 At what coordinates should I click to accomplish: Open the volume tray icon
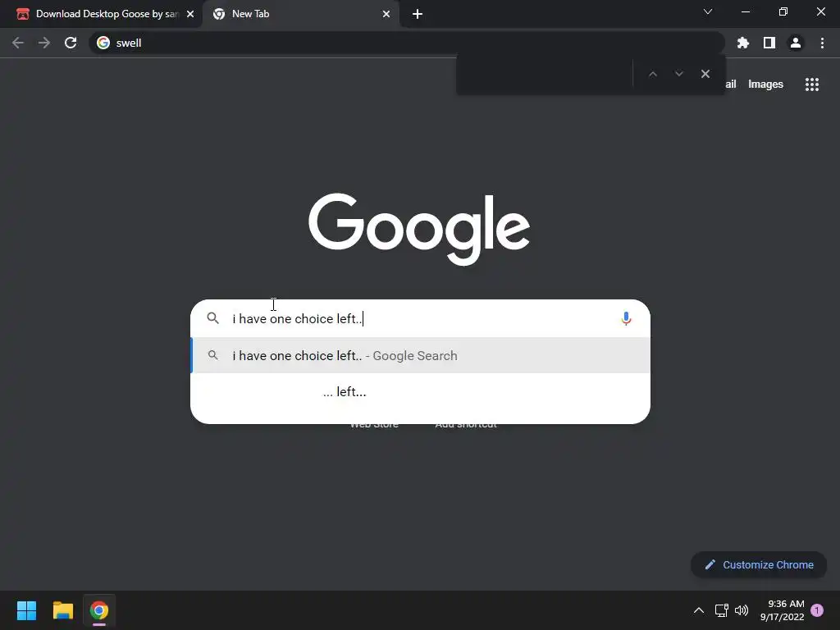(742, 610)
